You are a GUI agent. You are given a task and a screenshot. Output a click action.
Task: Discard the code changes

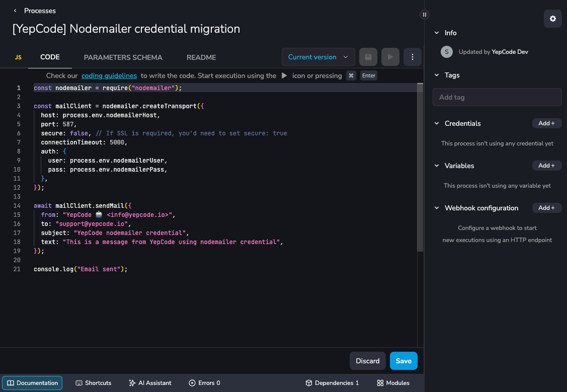[367, 361]
